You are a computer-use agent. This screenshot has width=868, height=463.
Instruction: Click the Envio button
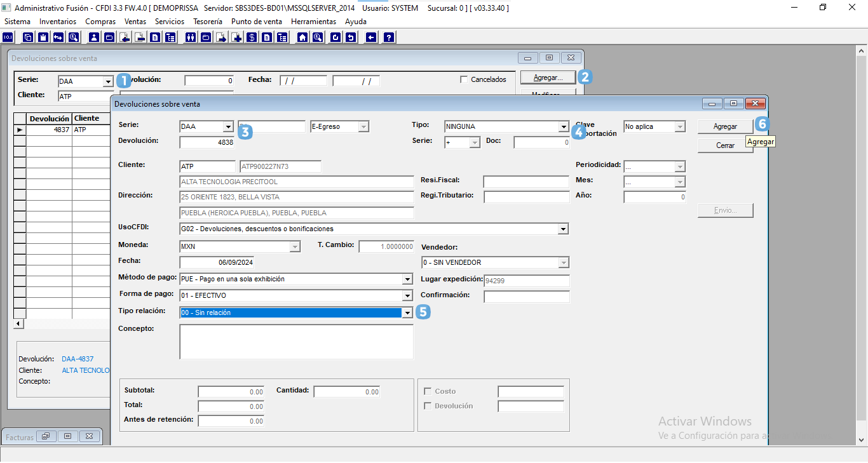pyautogui.click(x=725, y=210)
